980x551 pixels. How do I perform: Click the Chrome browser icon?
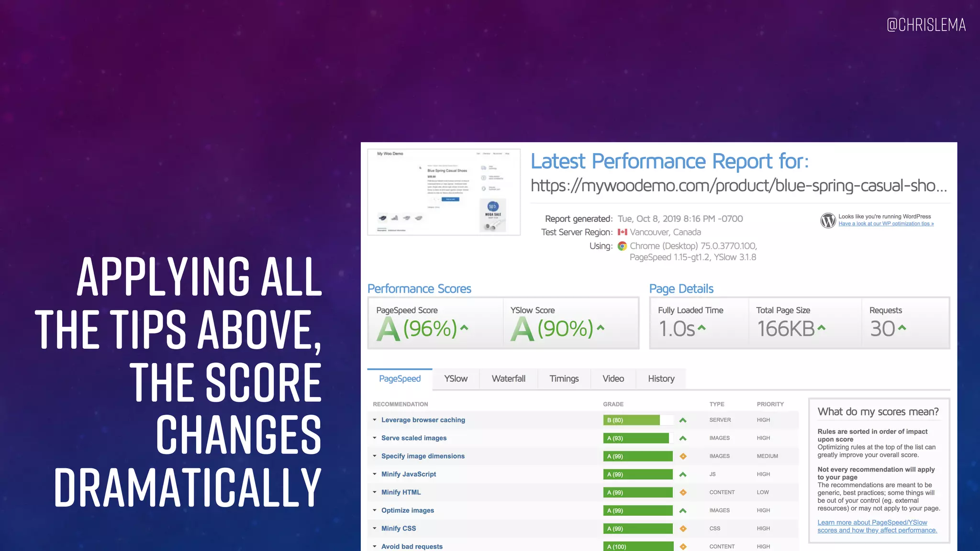622,246
